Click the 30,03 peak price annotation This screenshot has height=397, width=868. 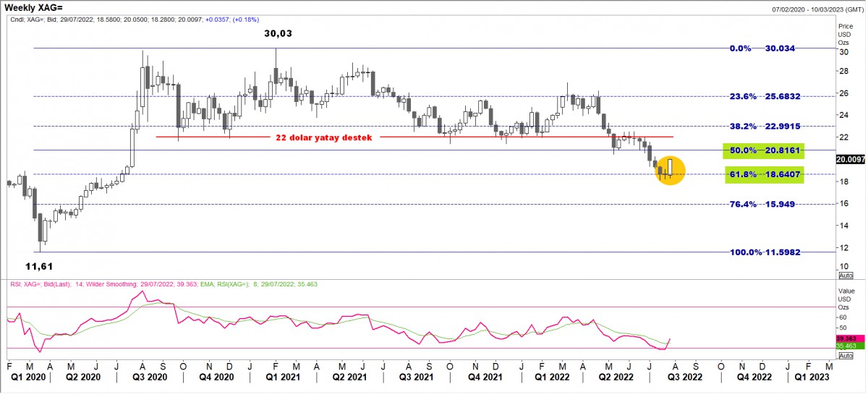coord(278,34)
